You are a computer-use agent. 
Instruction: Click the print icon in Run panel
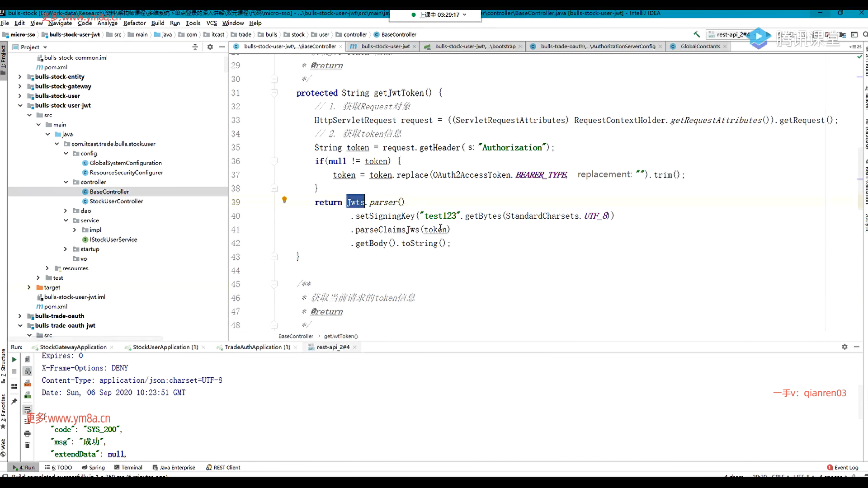[x=27, y=434]
